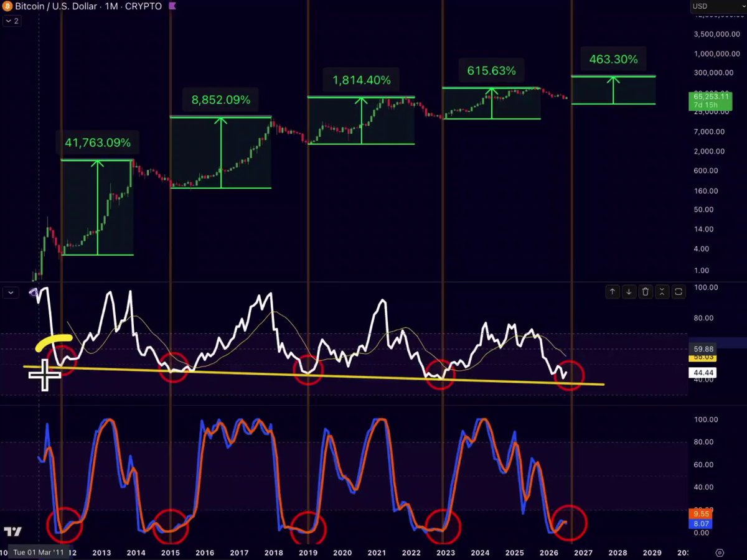Expand the indicator legend chevron labeled 2

point(11,21)
